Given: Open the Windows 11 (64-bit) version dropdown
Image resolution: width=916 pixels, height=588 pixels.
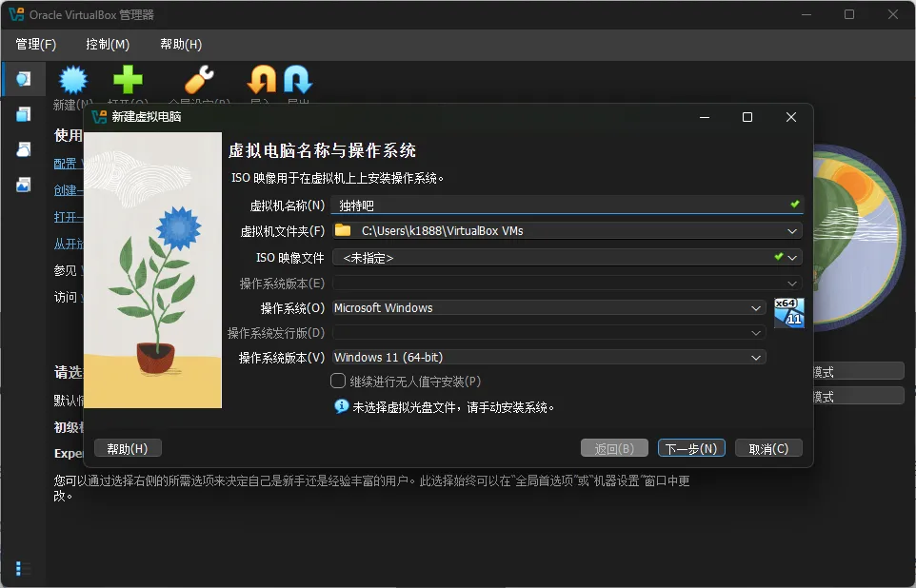Looking at the screenshot, I should tap(548, 358).
